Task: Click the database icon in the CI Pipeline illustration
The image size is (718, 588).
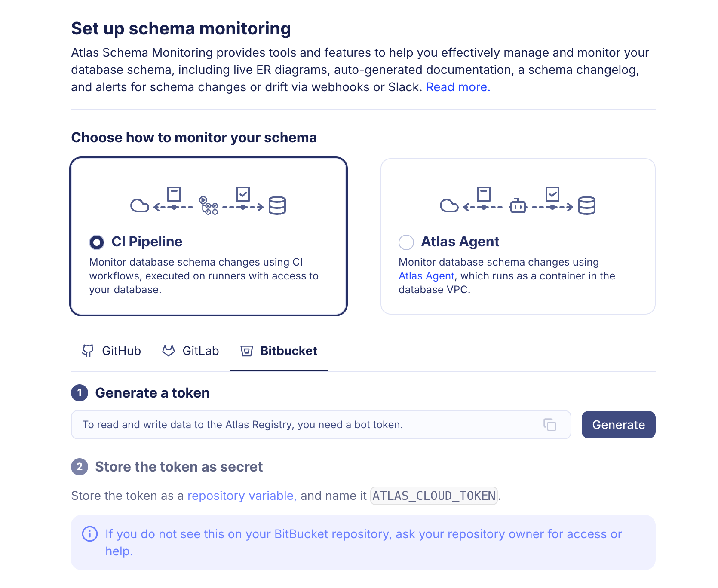Action: 277,205
